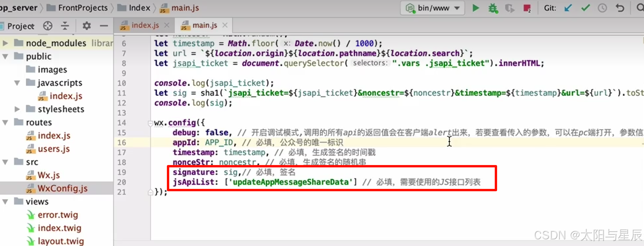Stop the running process
The image size is (644, 246).
coord(527,8)
